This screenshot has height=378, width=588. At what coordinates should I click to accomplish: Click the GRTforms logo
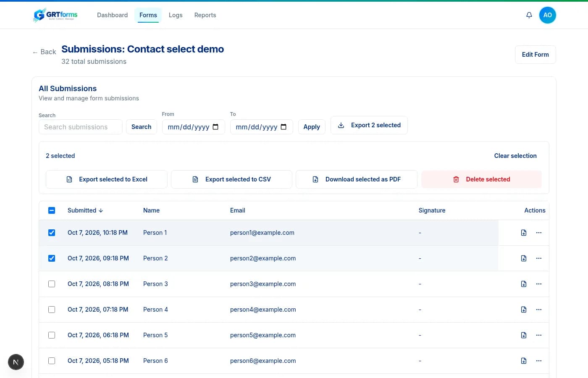55,15
